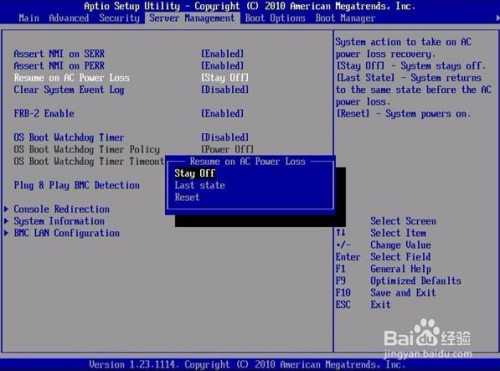Click the Resume on AC Power Loss popup title
The height and width of the screenshot is (371, 500).
[247, 162]
